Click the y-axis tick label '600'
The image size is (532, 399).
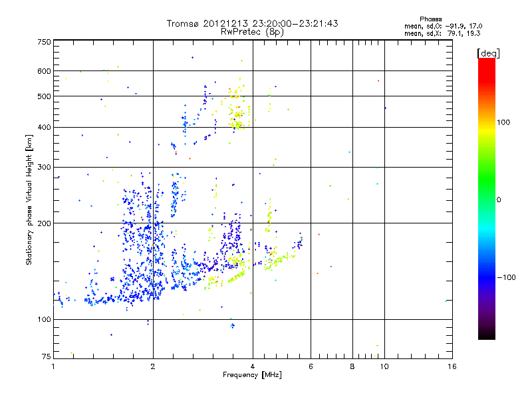click(44, 71)
